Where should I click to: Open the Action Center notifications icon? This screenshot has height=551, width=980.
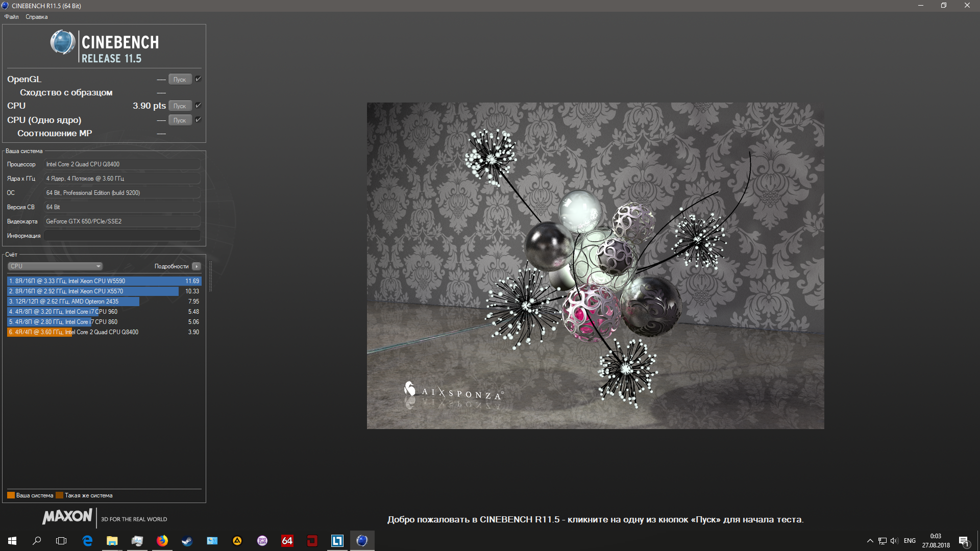[x=964, y=541]
